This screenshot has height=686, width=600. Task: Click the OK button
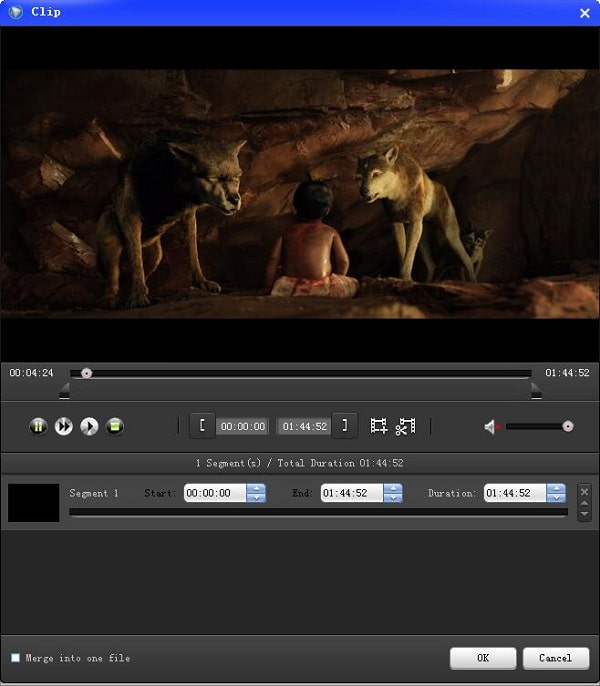(x=483, y=658)
